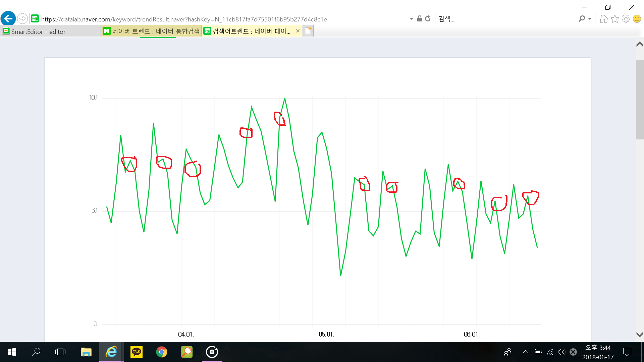This screenshot has height=362, width=644.
Task: Switch to the 네이버 트렌드 tab
Action: pos(151,31)
